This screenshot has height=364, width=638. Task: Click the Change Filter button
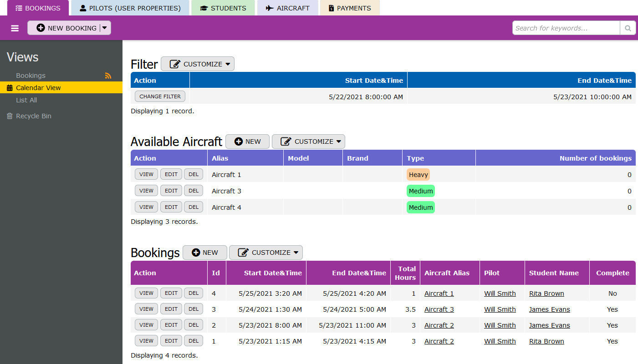point(160,96)
